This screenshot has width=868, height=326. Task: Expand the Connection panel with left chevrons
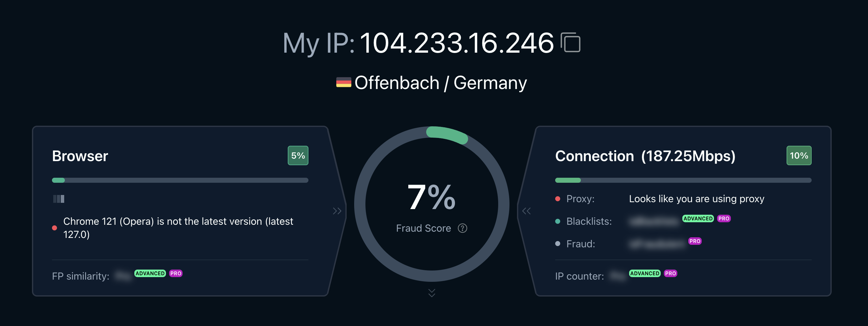526,211
